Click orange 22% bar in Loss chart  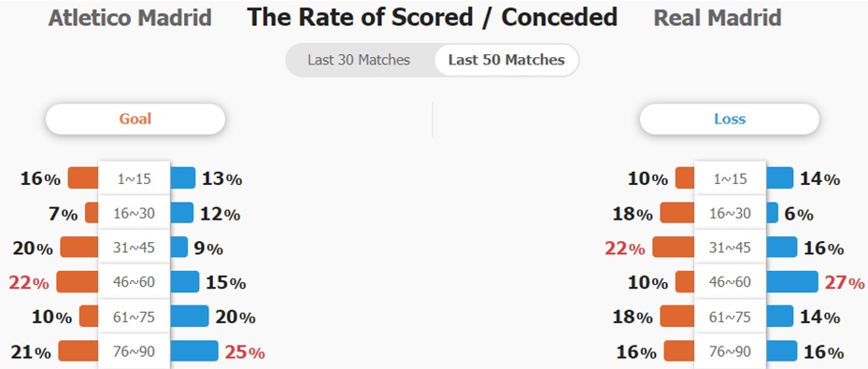pos(674,247)
